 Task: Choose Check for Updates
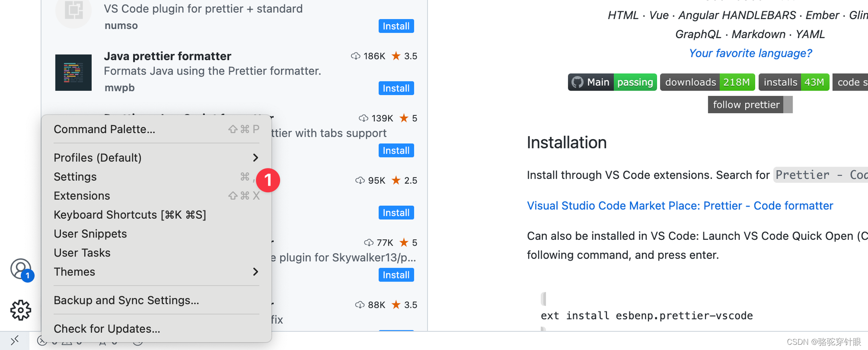[x=156, y=329]
